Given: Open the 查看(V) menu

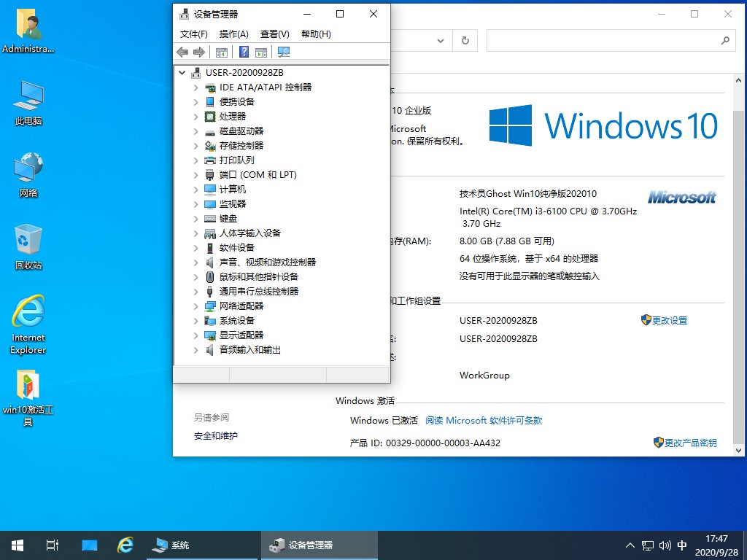Looking at the screenshot, I should [x=274, y=34].
